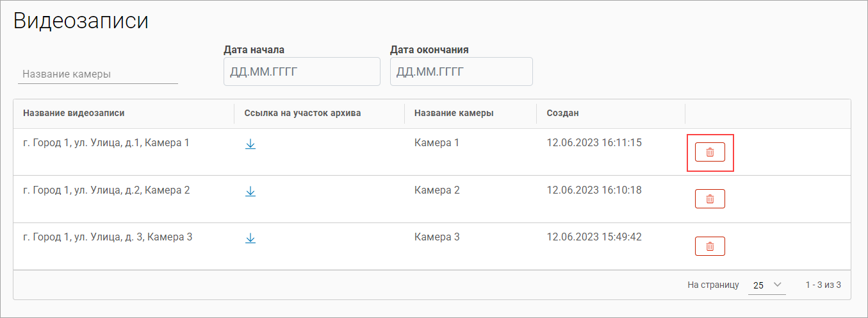The width and height of the screenshot is (868, 318).
Task: Select row г. Город 1, ул. Улица, д.1, Камера 1
Action: (106, 143)
